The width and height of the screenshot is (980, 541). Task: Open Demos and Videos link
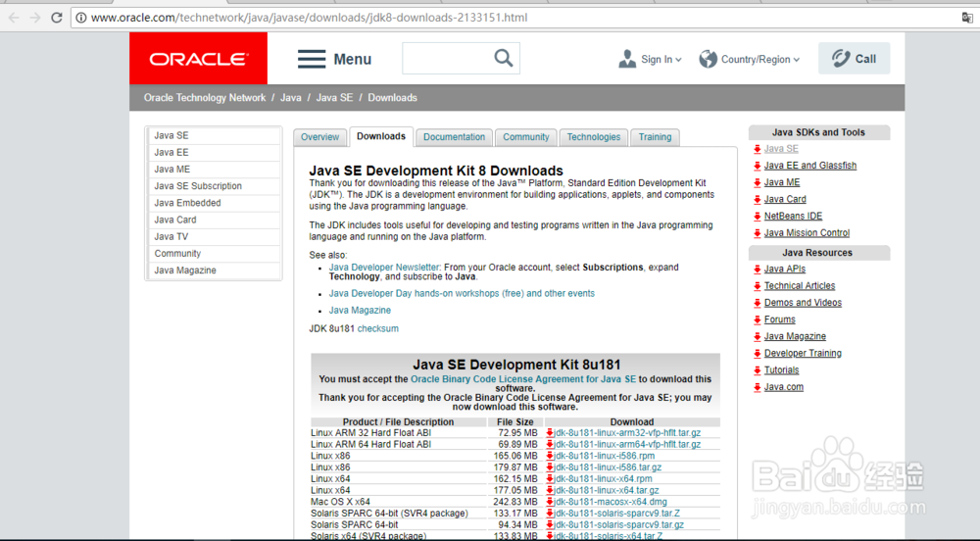pyautogui.click(x=803, y=303)
